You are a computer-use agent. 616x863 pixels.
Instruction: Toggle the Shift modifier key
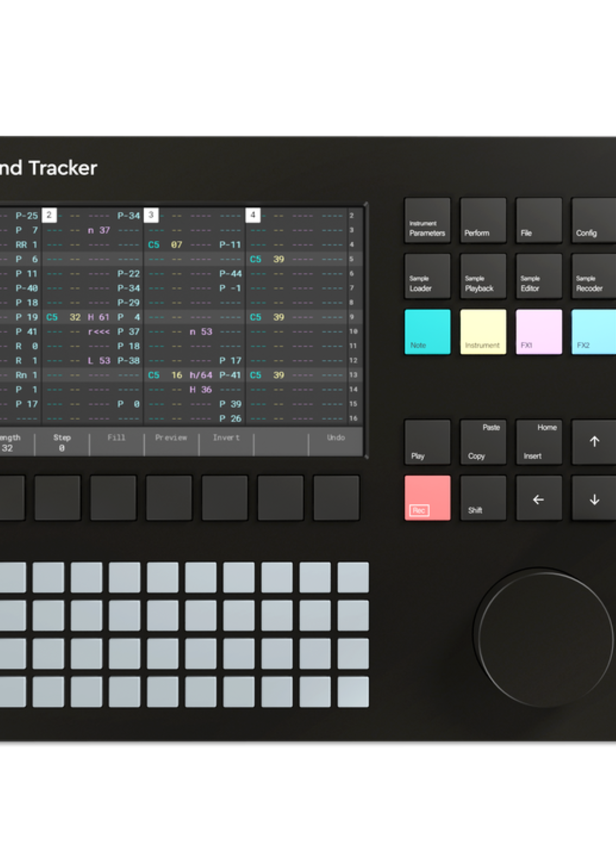point(483,497)
